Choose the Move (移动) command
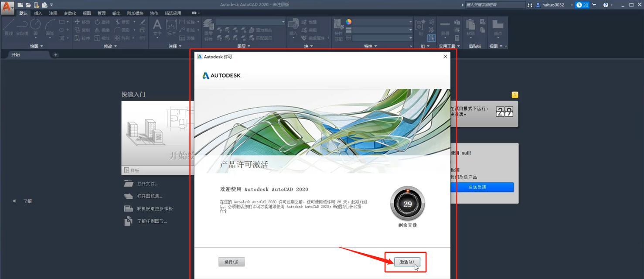The width and height of the screenshot is (644, 279). pyautogui.click(x=82, y=22)
